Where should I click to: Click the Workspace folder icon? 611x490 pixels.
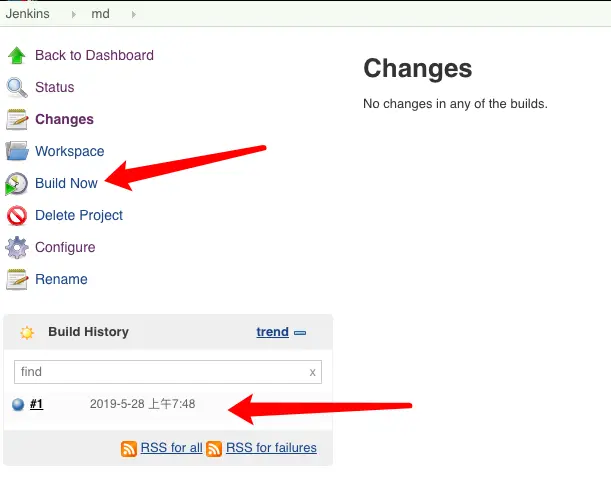click(17, 151)
